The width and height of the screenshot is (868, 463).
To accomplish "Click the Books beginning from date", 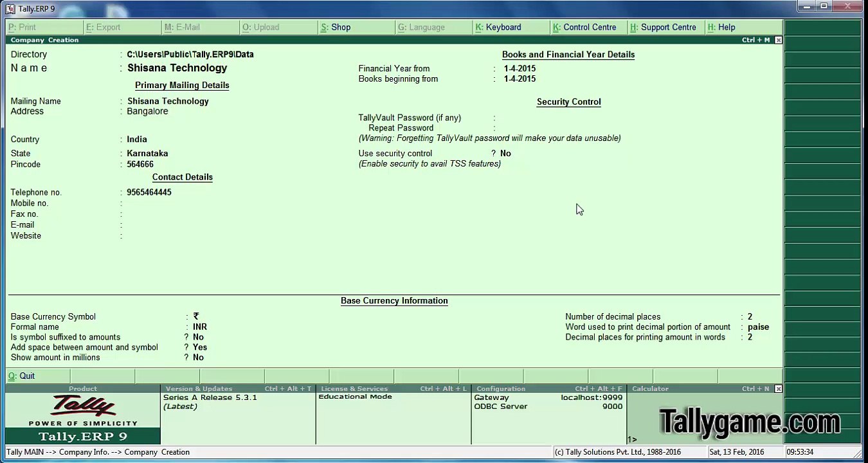I will [x=520, y=79].
